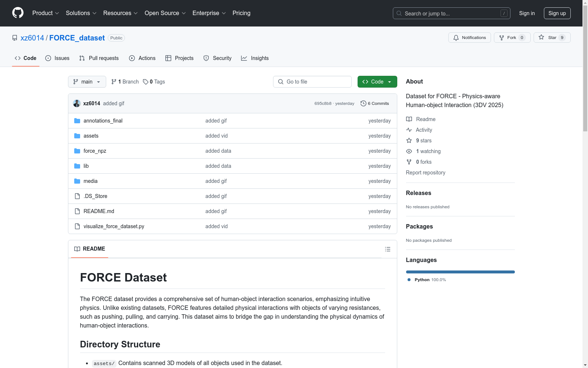Click the Go to file input

pos(312,82)
